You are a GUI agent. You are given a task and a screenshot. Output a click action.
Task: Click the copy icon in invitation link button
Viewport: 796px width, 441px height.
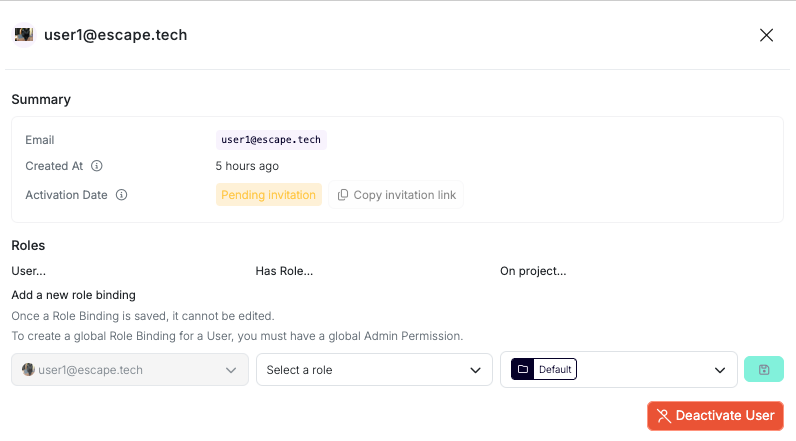[343, 195]
